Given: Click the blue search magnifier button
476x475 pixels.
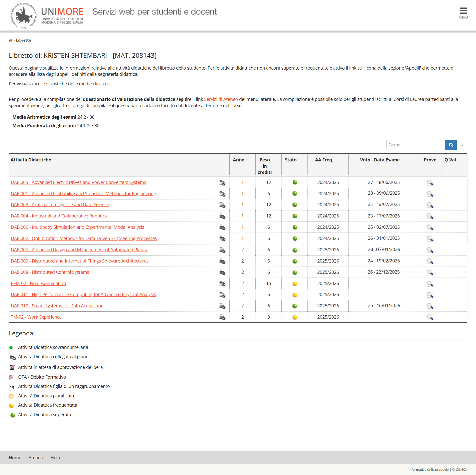Looking at the screenshot, I should (x=451, y=145).
